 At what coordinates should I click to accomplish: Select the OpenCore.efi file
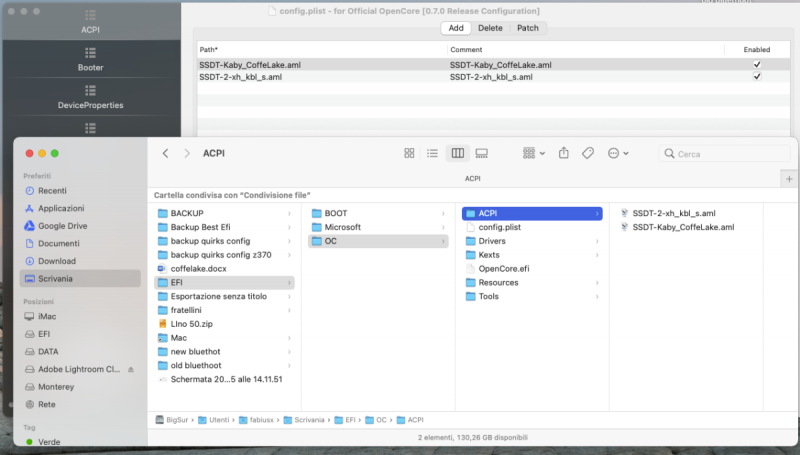click(532, 269)
